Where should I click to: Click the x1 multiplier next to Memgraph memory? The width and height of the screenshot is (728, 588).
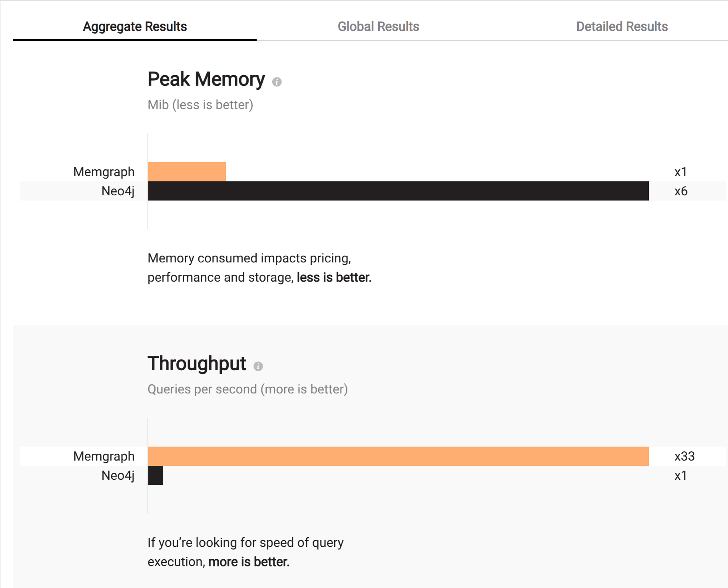click(680, 172)
